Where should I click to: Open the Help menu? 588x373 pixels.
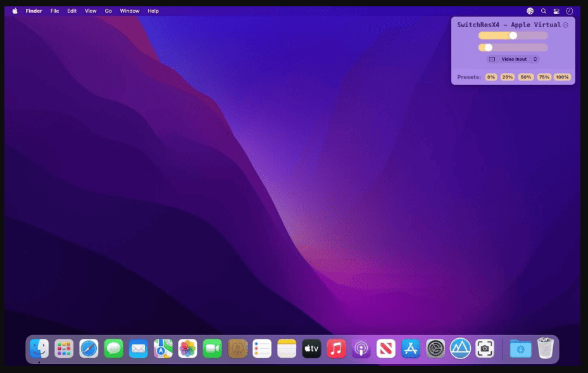click(153, 11)
